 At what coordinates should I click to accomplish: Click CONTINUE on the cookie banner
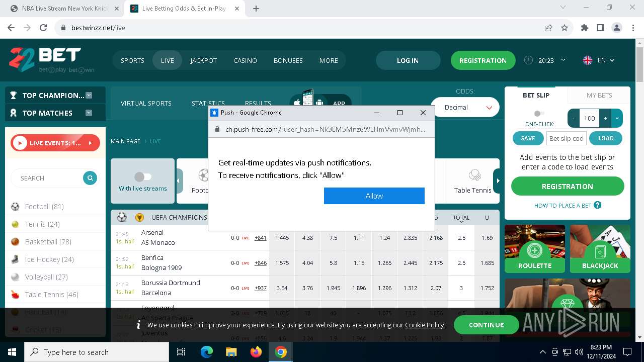(486, 325)
